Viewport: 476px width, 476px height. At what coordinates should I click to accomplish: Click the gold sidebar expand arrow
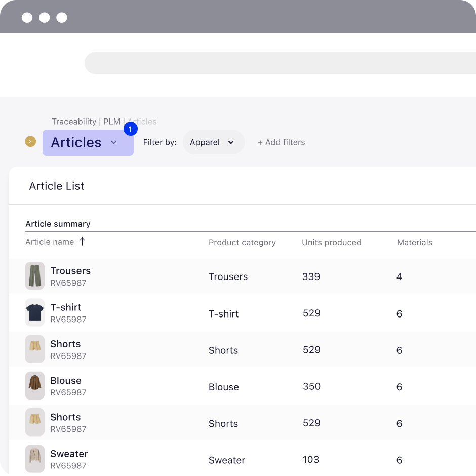pos(30,141)
